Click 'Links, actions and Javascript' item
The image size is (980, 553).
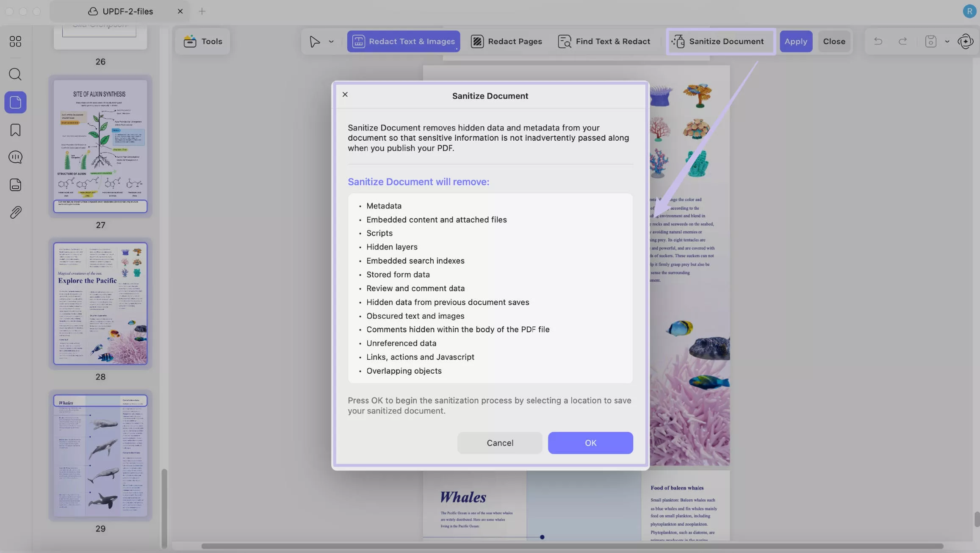[420, 357]
